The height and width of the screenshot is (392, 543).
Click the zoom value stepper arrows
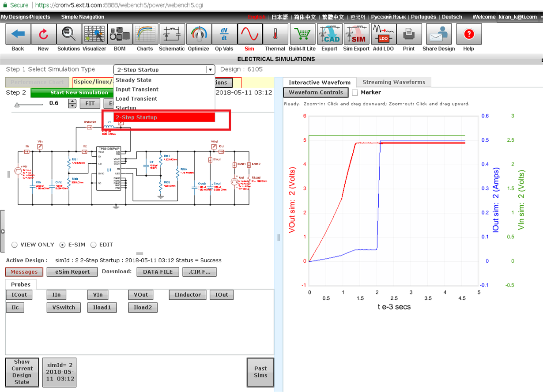(x=72, y=103)
